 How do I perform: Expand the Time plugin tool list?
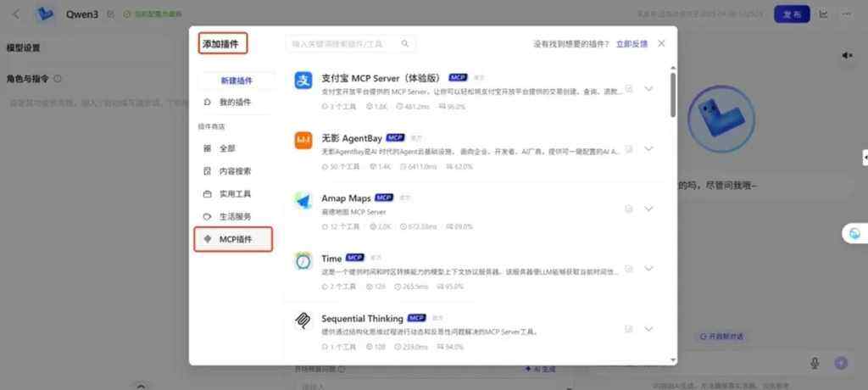[648, 269]
